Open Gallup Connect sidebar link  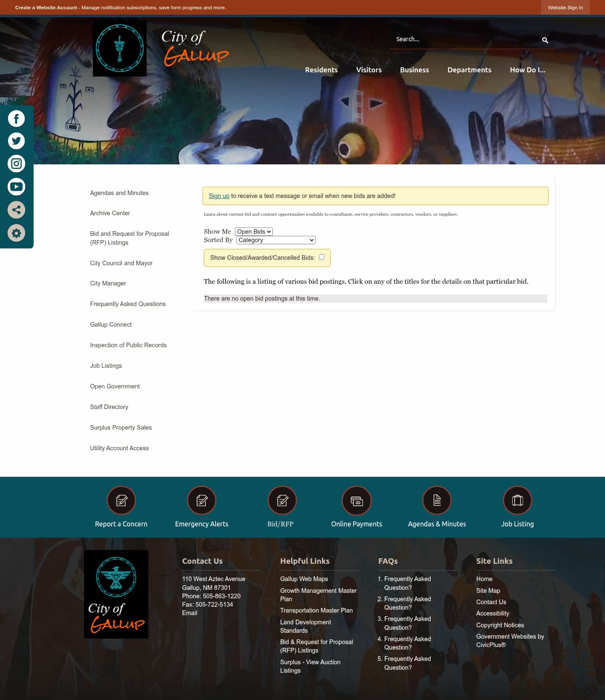pyautogui.click(x=111, y=325)
